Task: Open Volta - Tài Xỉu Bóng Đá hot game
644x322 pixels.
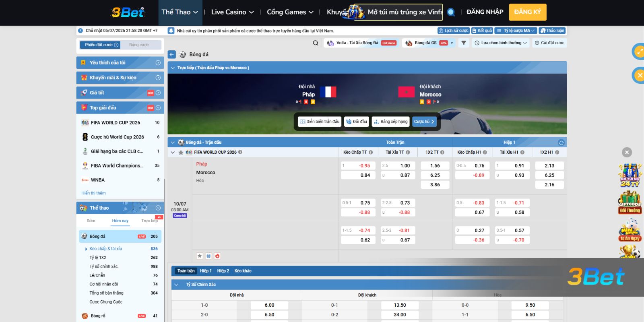Action: click(361, 43)
